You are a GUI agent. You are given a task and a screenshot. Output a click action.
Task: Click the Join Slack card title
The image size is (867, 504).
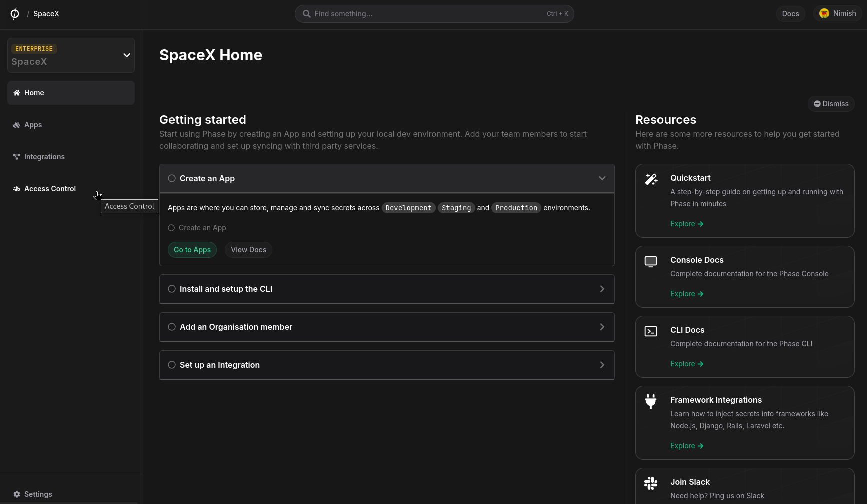coord(690,482)
